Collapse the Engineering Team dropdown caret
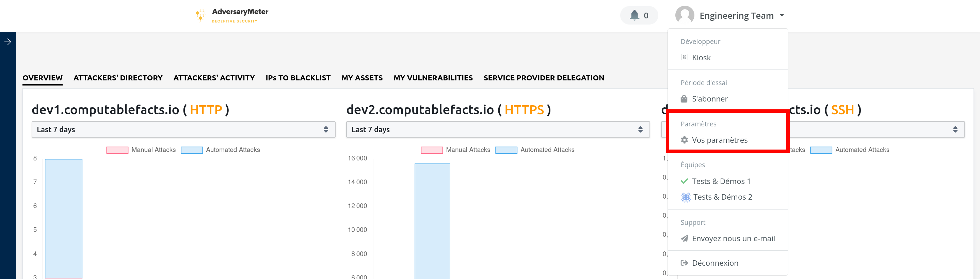The width and height of the screenshot is (980, 279). pos(782,15)
